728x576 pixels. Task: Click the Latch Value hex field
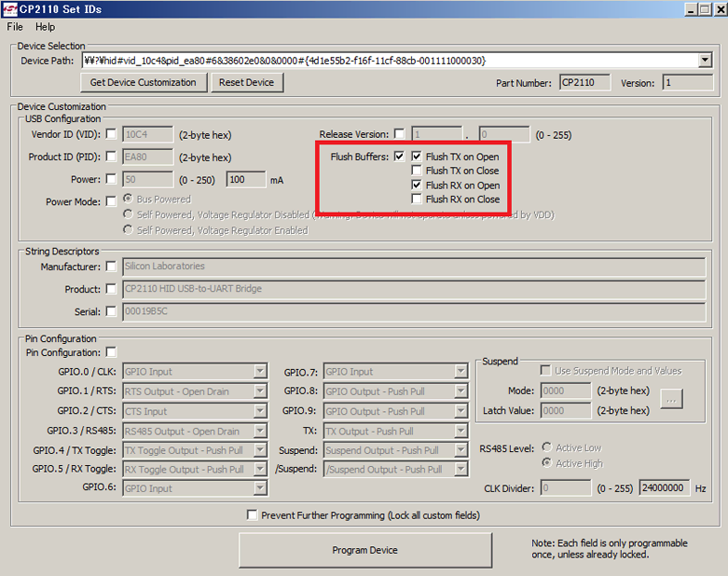(566, 411)
